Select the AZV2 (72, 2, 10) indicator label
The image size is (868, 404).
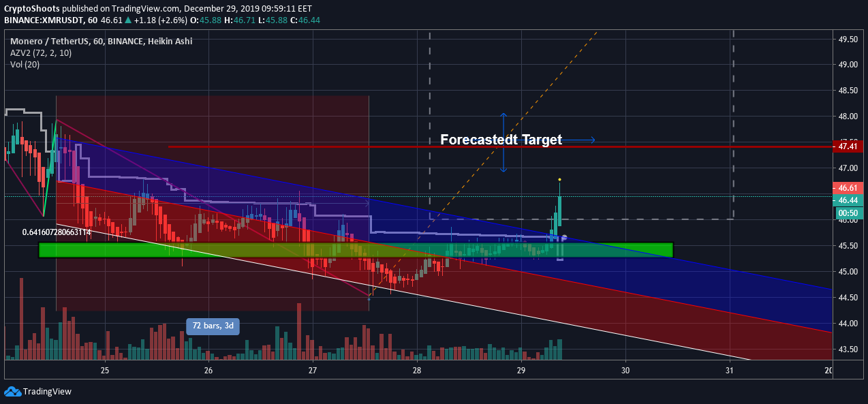[x=40, y=53]
